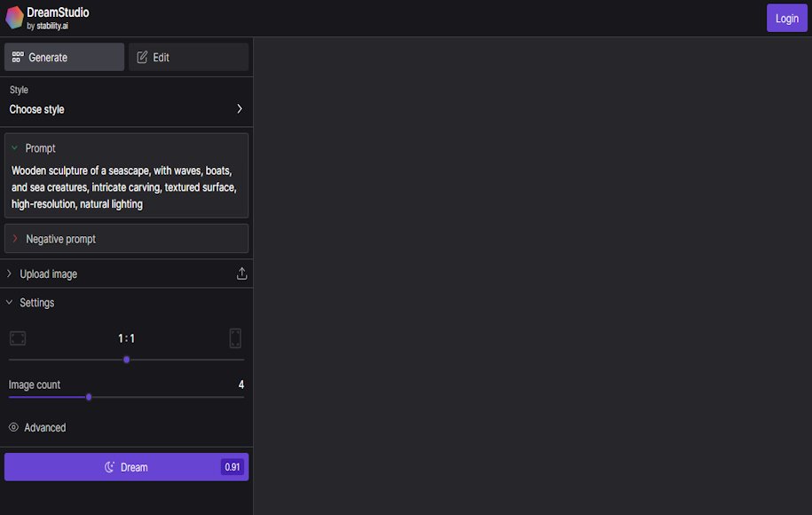
Task: Expand the Negative prompt section
Action: coord(14,239)
